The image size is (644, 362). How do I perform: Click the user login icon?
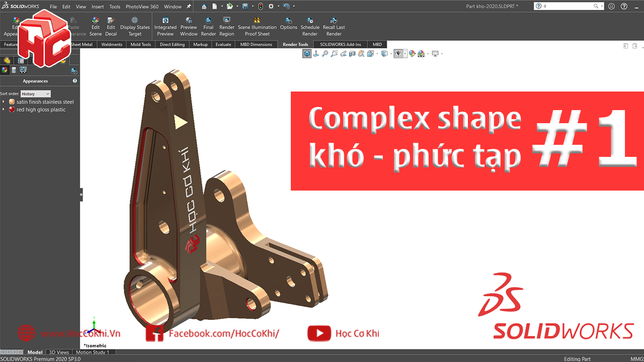(611, 7)
